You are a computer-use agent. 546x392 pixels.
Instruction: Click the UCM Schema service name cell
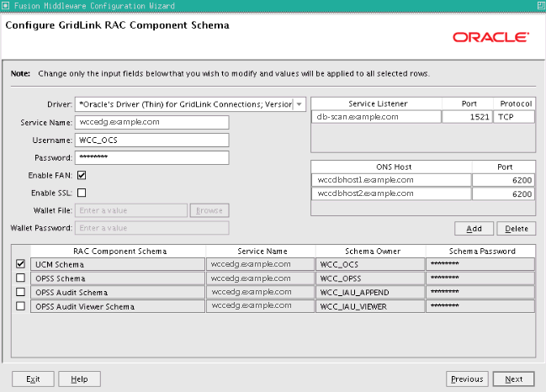[260, 264]
